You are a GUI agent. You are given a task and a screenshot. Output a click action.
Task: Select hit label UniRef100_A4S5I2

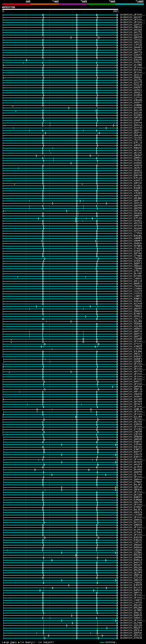[131, 90]
